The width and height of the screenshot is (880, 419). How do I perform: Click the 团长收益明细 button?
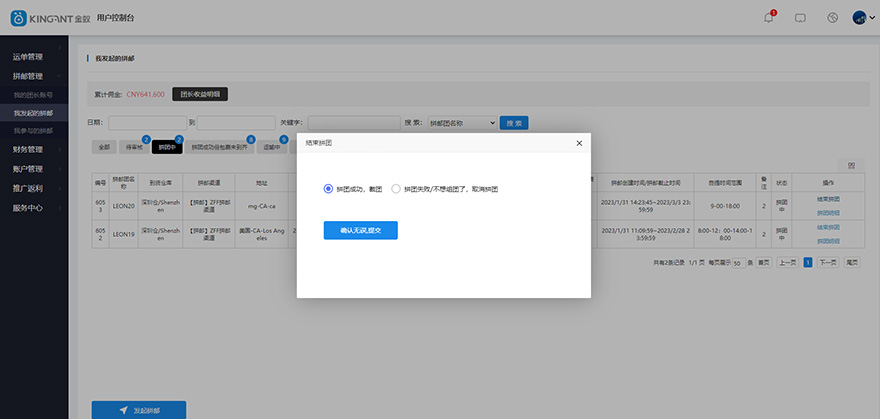tap(201, 94)
